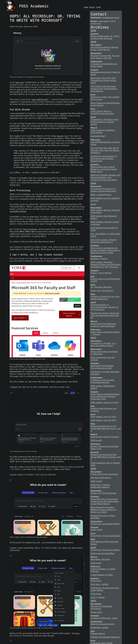Open the 'Marp + BeautifulSoup' post
This screenshot has height=644, width=138.
pyautogui.click(x=101, y=195)
